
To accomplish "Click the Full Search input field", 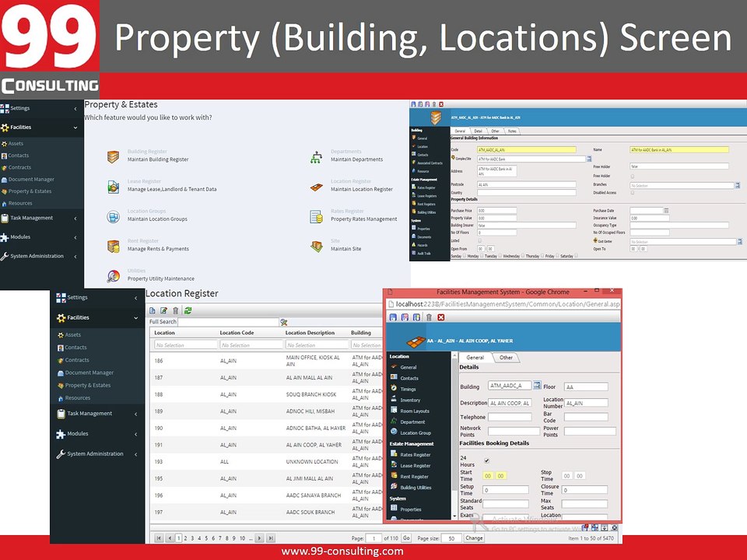I will tap(228, 322).
